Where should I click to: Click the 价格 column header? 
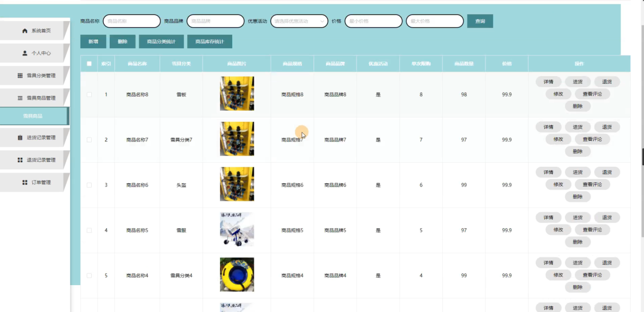click(x=507, y=64)
